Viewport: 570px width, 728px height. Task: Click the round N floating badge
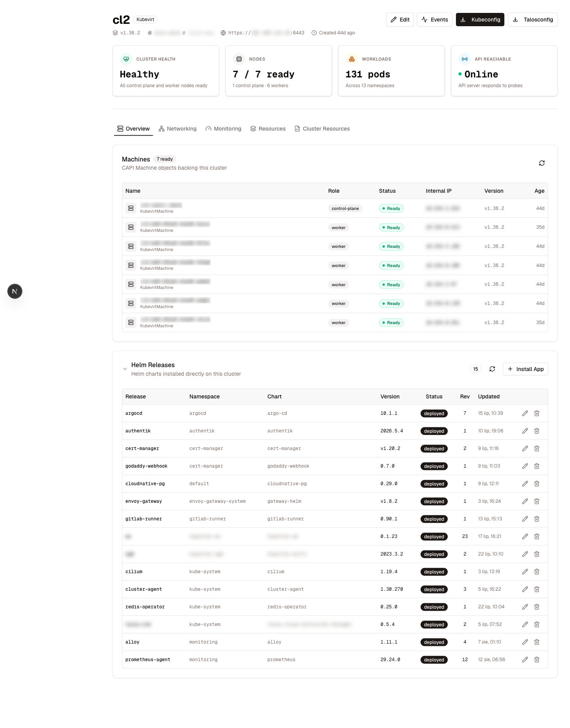tap(15, 291)
